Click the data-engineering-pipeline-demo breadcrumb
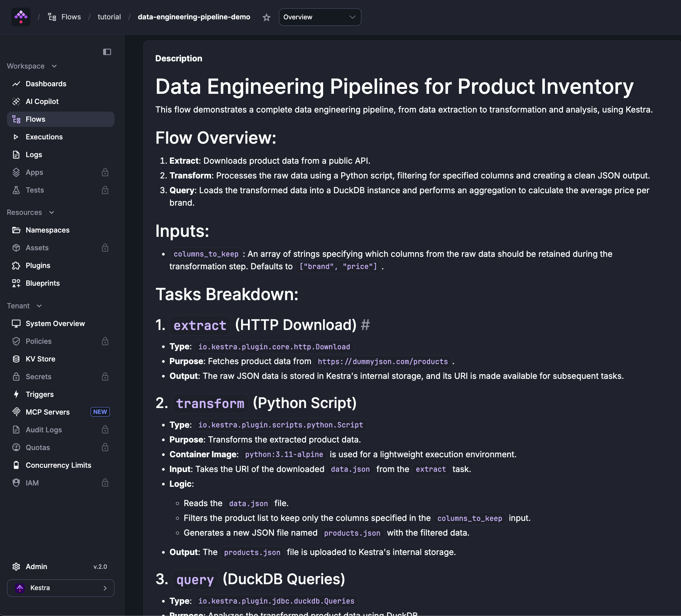 coord(194,17)
